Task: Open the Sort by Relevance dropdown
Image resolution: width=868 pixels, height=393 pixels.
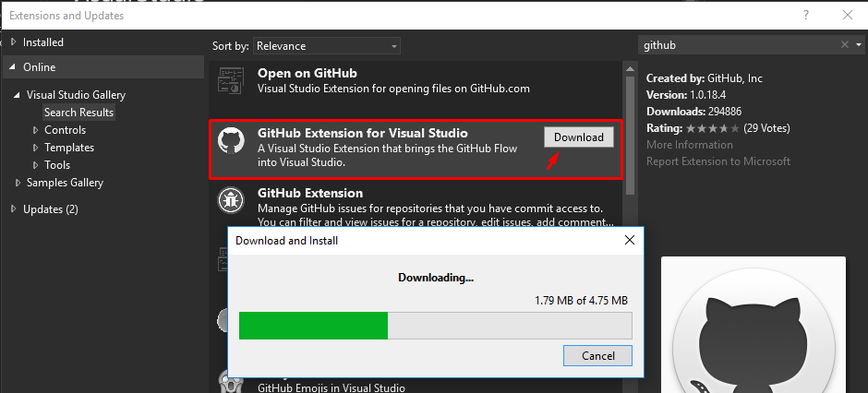Action: tap(327, 45)
